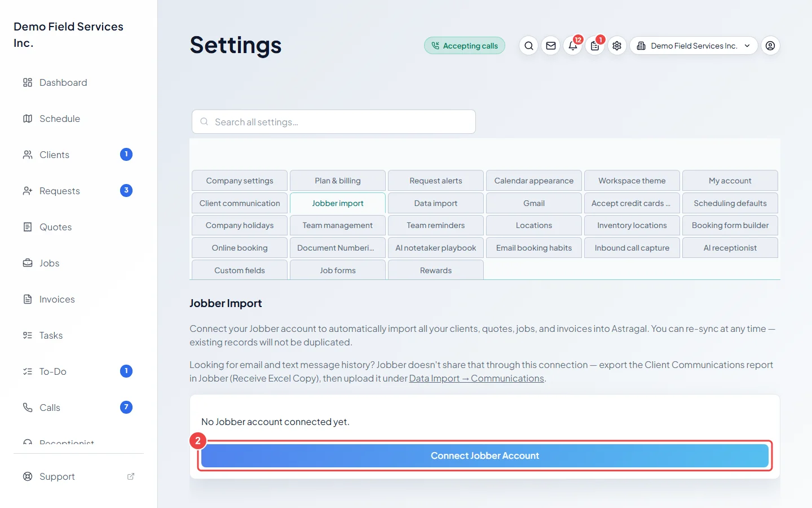Screen dimensions: 812x508
Task: Open the Support link in sidebar
Action: (79, 476)
